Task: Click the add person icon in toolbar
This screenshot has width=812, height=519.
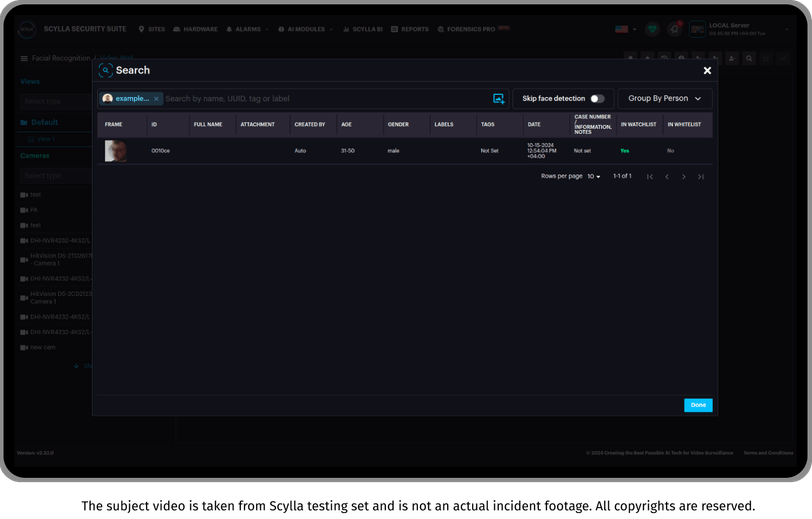Action: coord(732,59)
